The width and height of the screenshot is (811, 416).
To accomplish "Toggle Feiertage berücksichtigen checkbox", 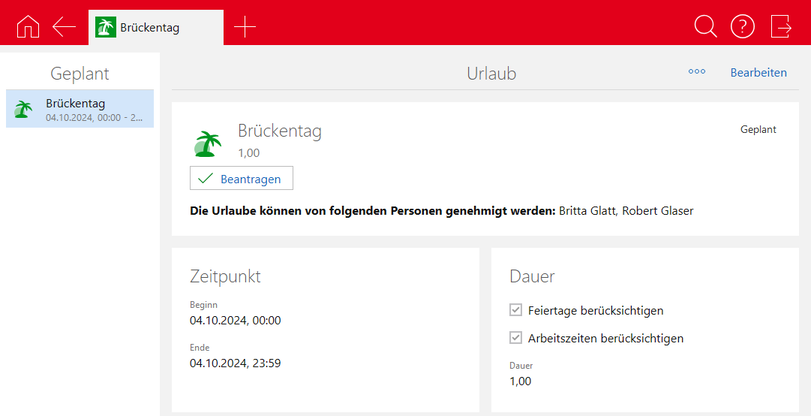I will pyautogui.click(x=516, y=310).
